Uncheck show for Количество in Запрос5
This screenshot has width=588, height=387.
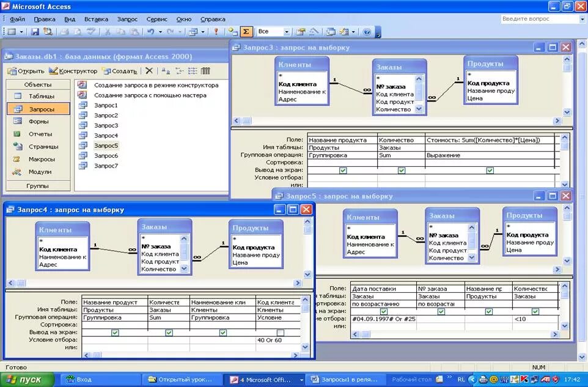tap(535, 311)
